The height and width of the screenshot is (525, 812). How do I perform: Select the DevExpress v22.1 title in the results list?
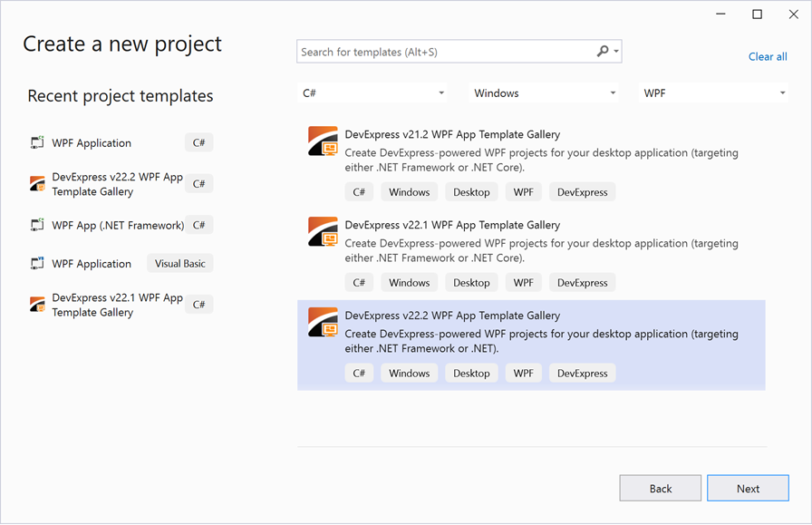pyautogui.click(x=452, y=225)
